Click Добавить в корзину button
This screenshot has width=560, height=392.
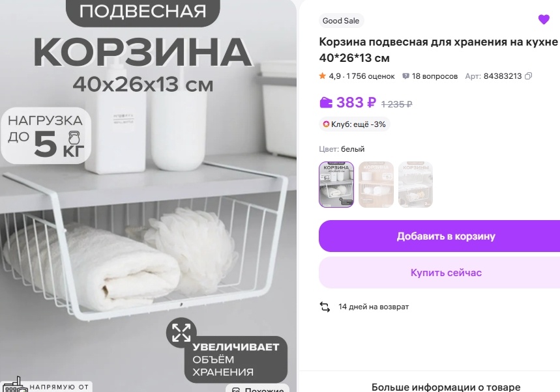pyautogui.click(x=439, y=236)
